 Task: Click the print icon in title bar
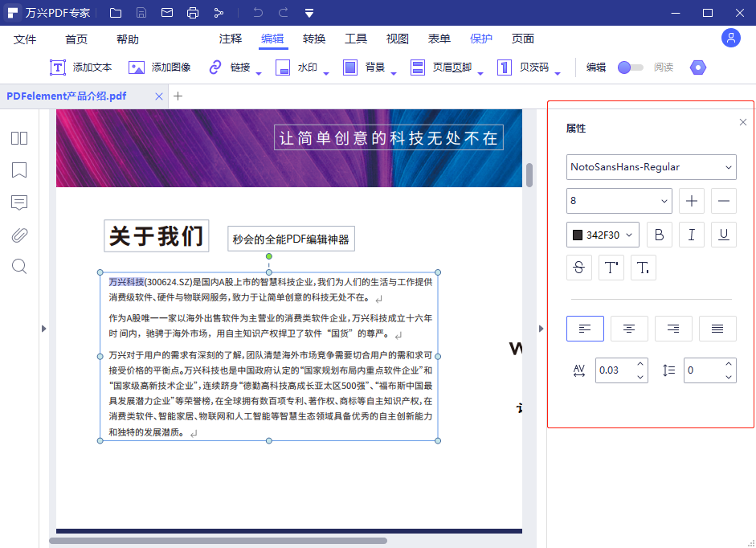click(193, 12)
